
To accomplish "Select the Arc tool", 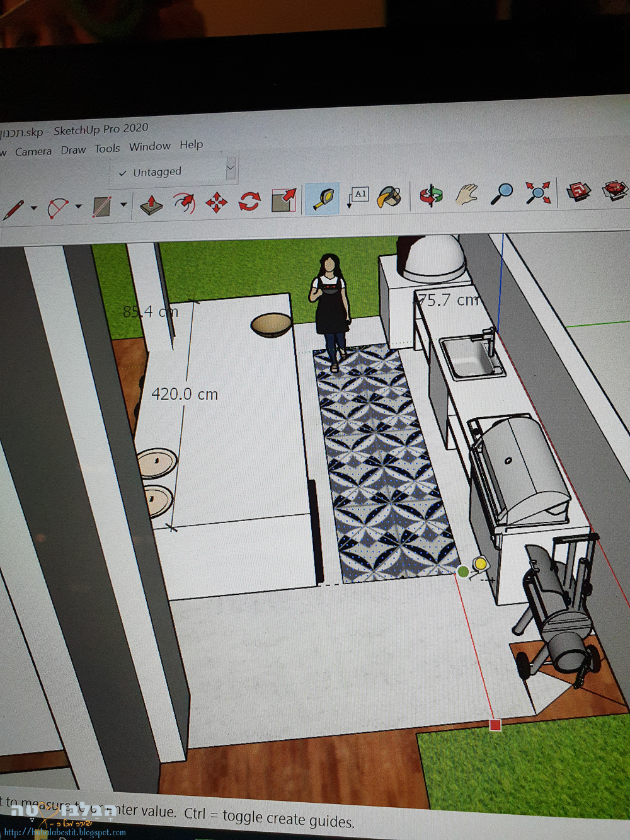I will tap(58, 207).
